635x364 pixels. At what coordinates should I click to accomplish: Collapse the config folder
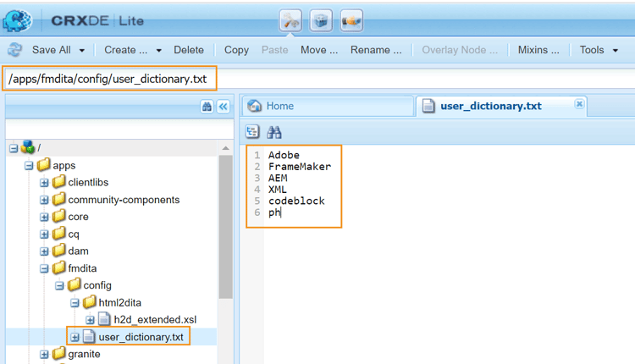[59, 286]
